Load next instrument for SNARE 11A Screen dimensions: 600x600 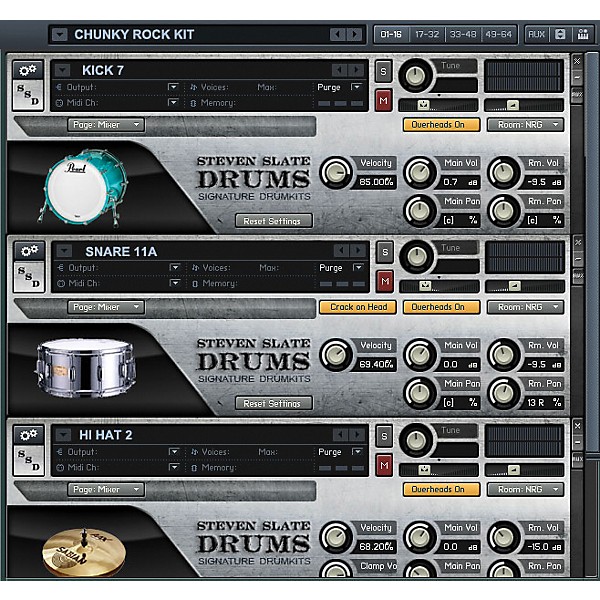pyautogui.click(x=358, y=251)
